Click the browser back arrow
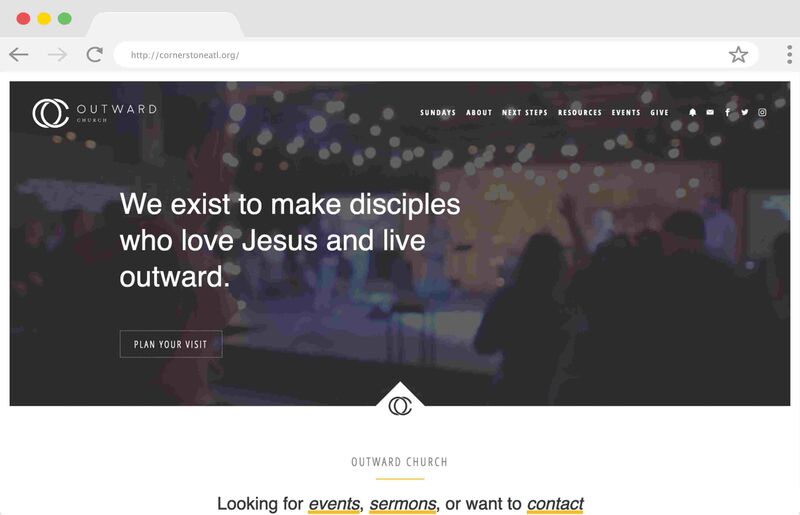800x515 pixels. tap(19, 54)
